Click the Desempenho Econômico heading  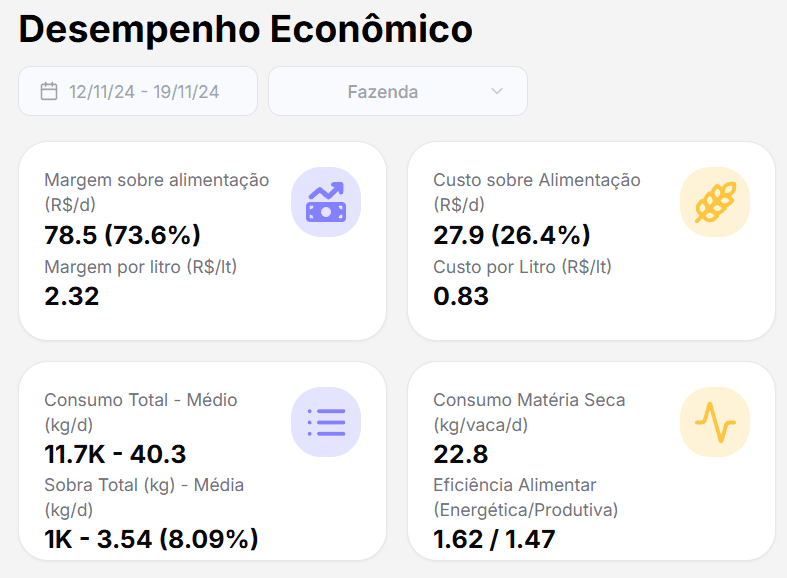245,29
